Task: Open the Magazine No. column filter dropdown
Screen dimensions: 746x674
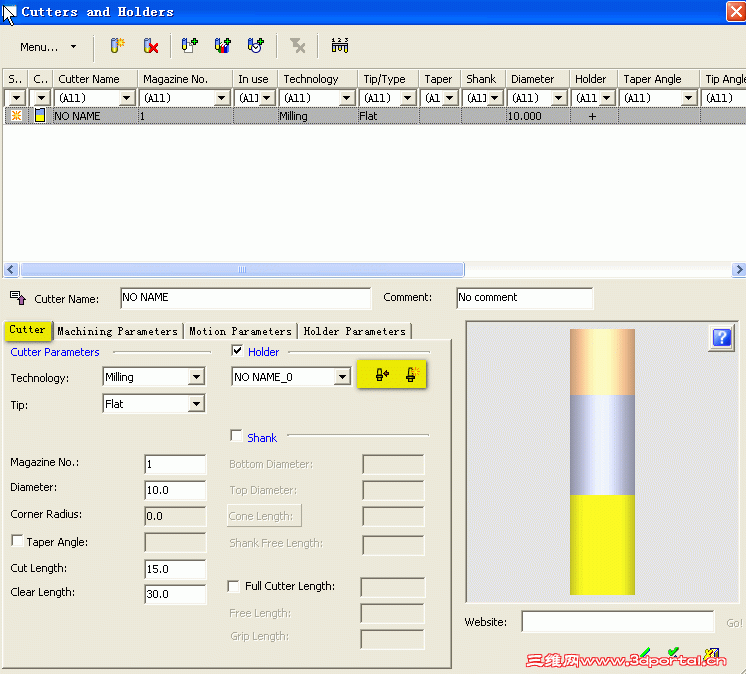Action: (x=221, y=98)
